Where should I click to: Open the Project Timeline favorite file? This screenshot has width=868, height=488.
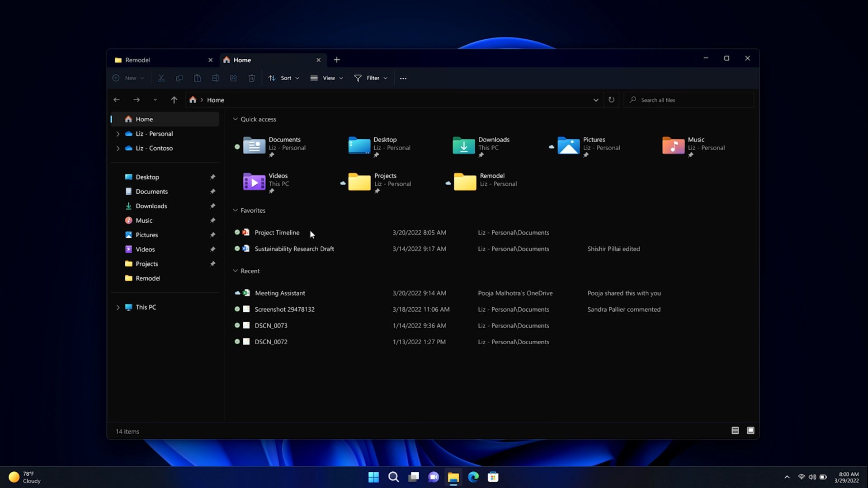(277, 232)
